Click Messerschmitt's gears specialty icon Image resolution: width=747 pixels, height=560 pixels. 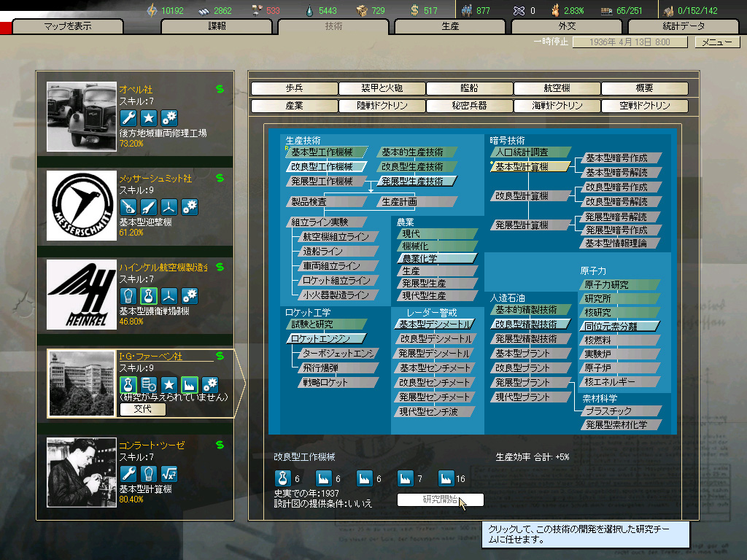tap(190, 206)
